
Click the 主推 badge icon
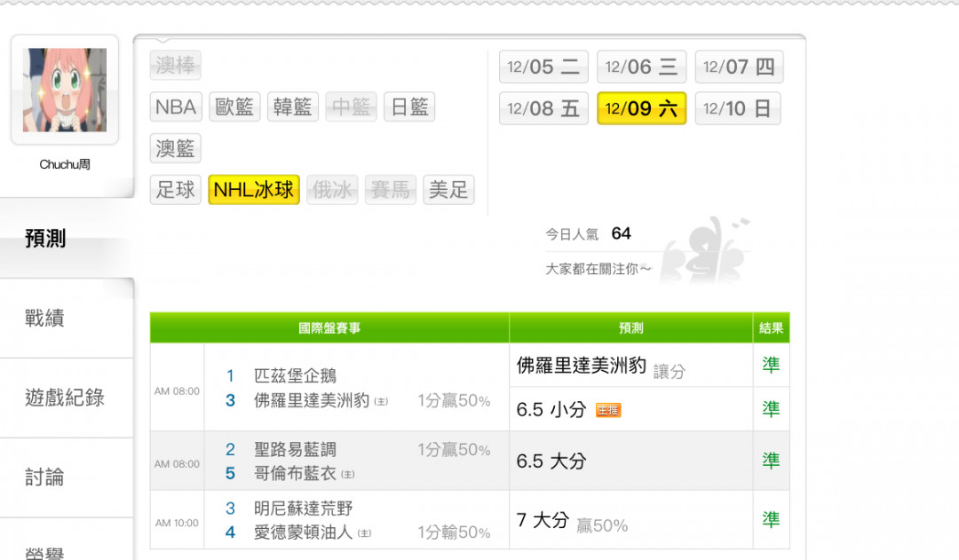click(608, 410)
